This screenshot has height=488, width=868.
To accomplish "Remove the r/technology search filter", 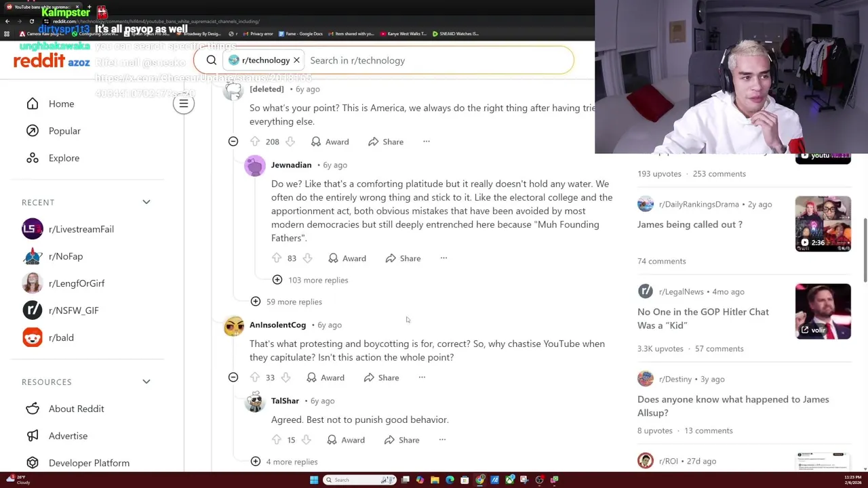I will (x=296, y=60).
